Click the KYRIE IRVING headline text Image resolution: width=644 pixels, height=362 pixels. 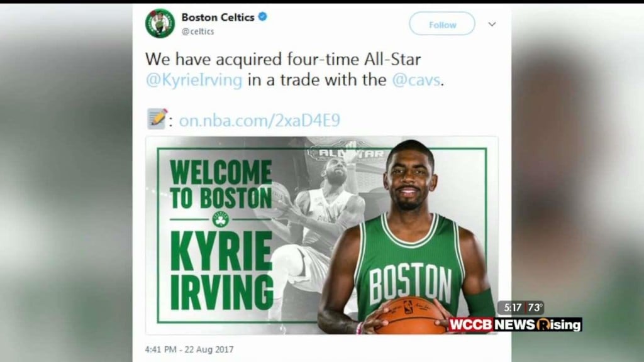pos(221,270)
